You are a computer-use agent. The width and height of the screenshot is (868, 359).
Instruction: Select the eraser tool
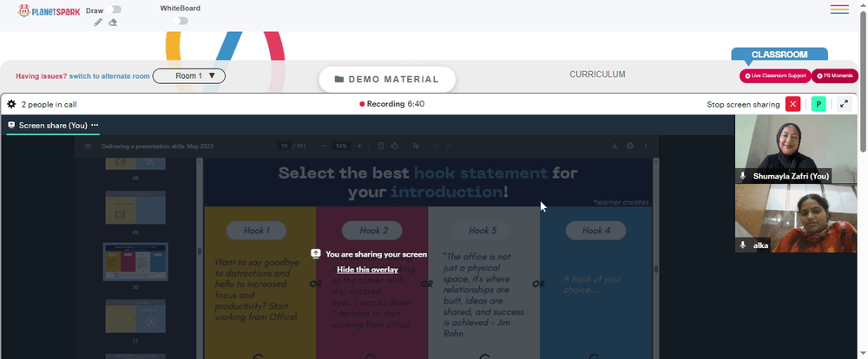(113, 23)
